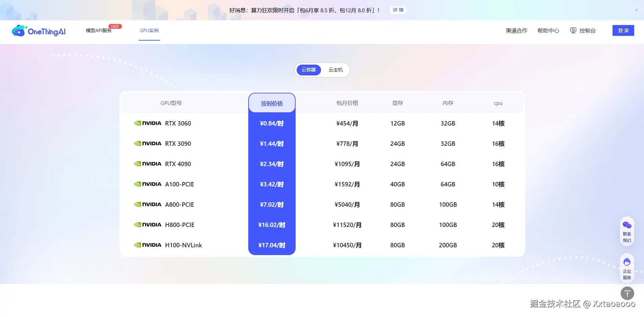Click the NVIDIA logo beside H800-PCIE
This screenshot has height=317, width=644.
click(148, 225)
